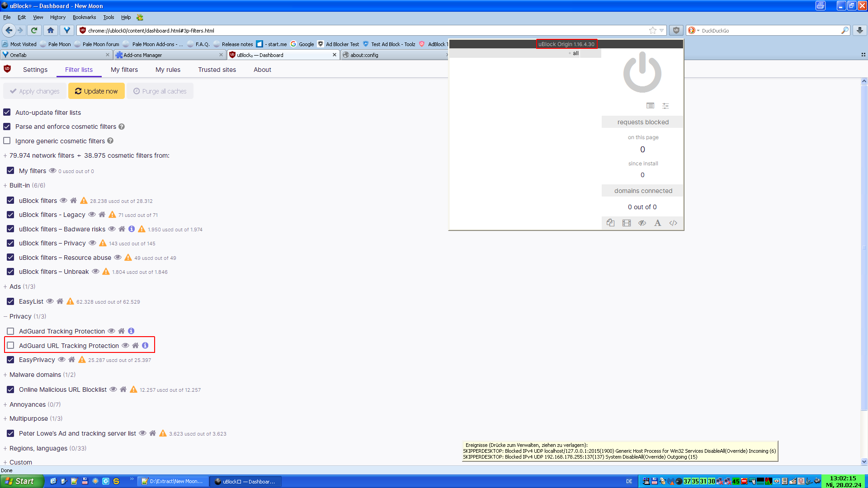Image resolution: width=868 pixels, height=488 pixels.
Task: Enable AdGuard Tracking Protection checkbox
Action: coord(10,331)
